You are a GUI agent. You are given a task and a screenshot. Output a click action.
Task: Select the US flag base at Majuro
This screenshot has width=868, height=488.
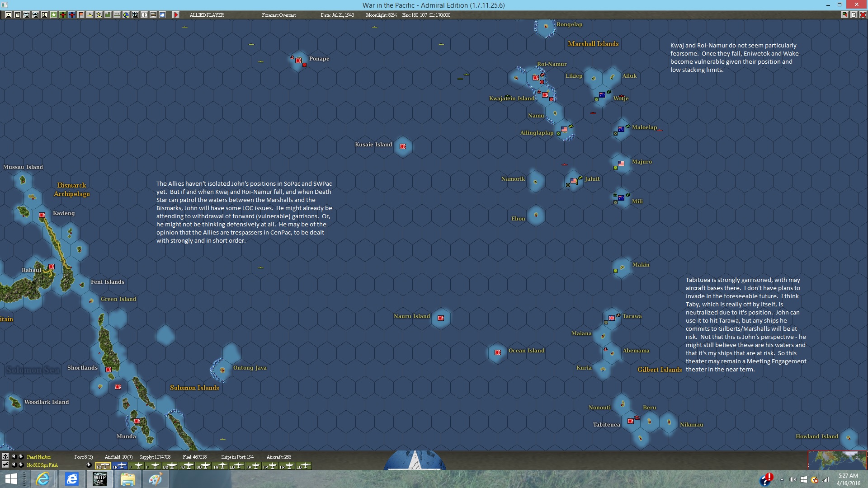[621, 164]
